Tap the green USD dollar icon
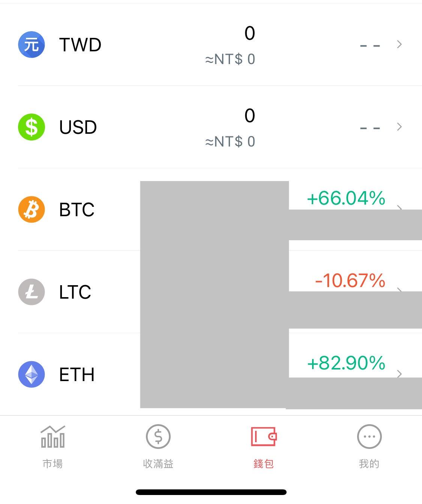The width and height of the screenshot is (422, 504). pyautogui.click(x=32, y=127)
